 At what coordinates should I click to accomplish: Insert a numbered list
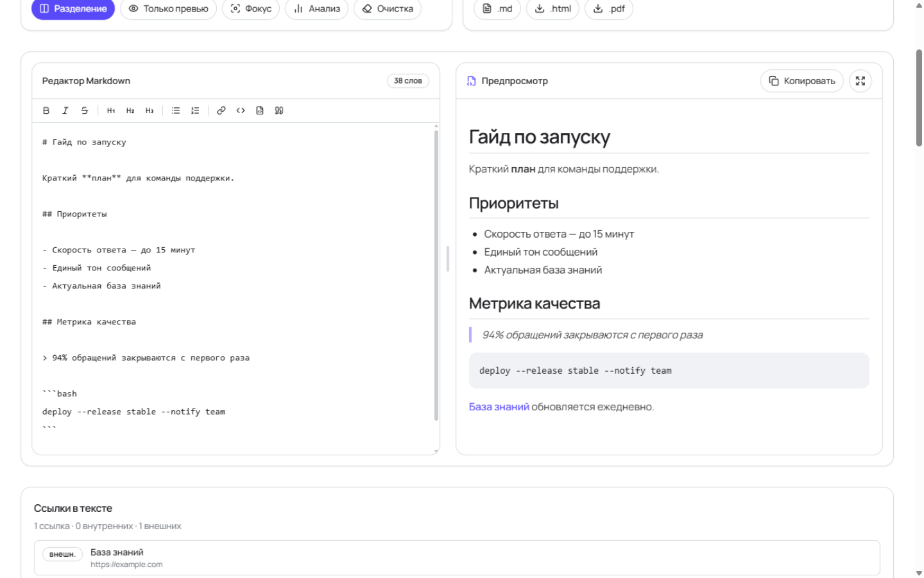195,110
